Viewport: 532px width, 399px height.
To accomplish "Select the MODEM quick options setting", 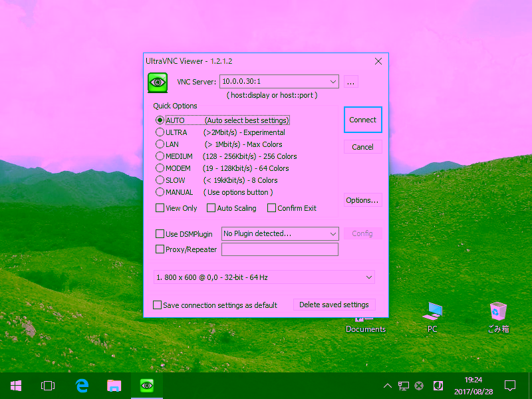I will coord(160,168).
